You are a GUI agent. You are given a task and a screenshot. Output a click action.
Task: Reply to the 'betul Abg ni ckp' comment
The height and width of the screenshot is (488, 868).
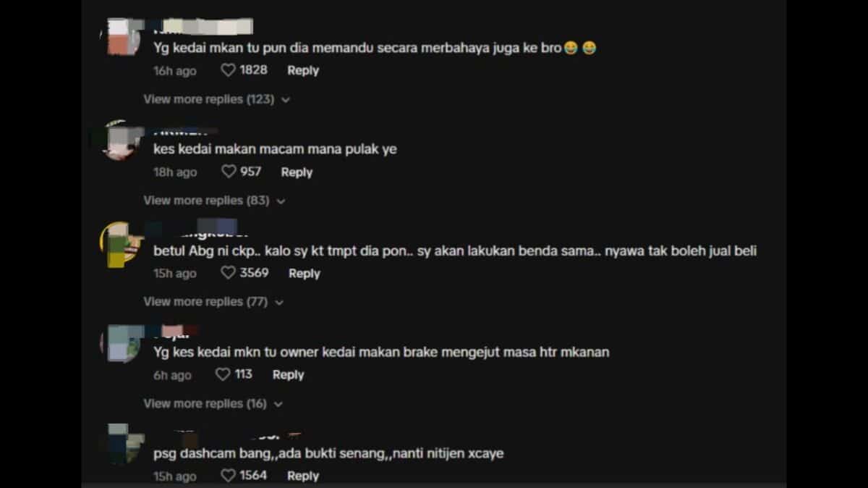point(305,273)
